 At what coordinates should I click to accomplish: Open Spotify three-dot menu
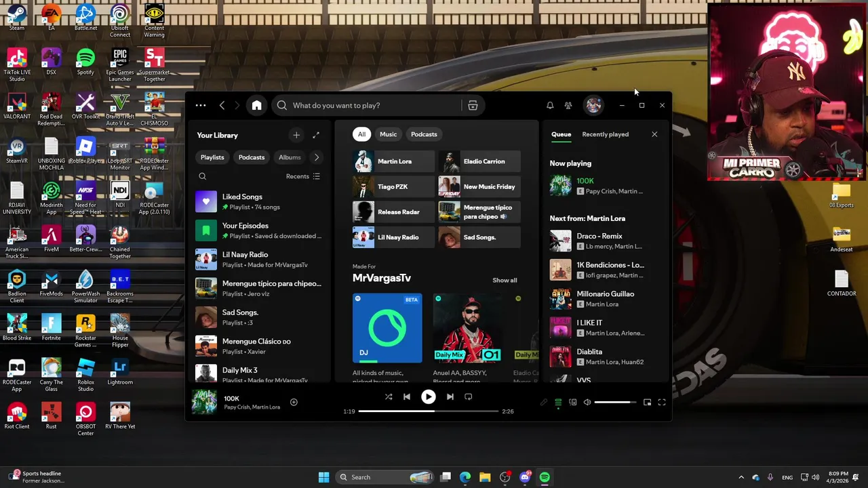click(x=201, y=105)
